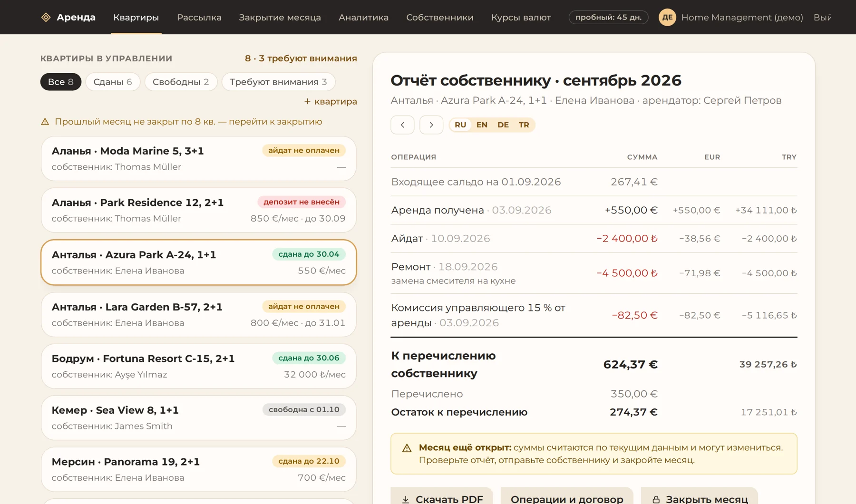Click the warning triangle beside Прошлый месяц notice
This screenshot has height=504, width=856.
(x=45, y=122)
